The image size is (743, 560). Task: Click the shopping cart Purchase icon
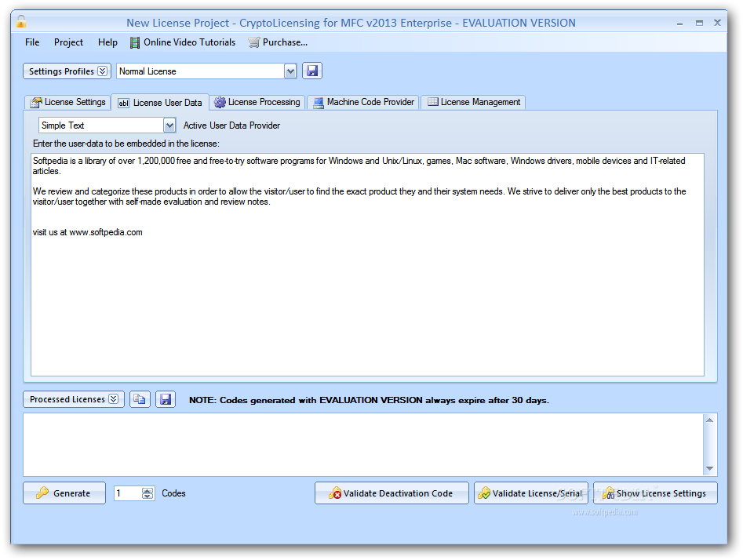(254, 42)
